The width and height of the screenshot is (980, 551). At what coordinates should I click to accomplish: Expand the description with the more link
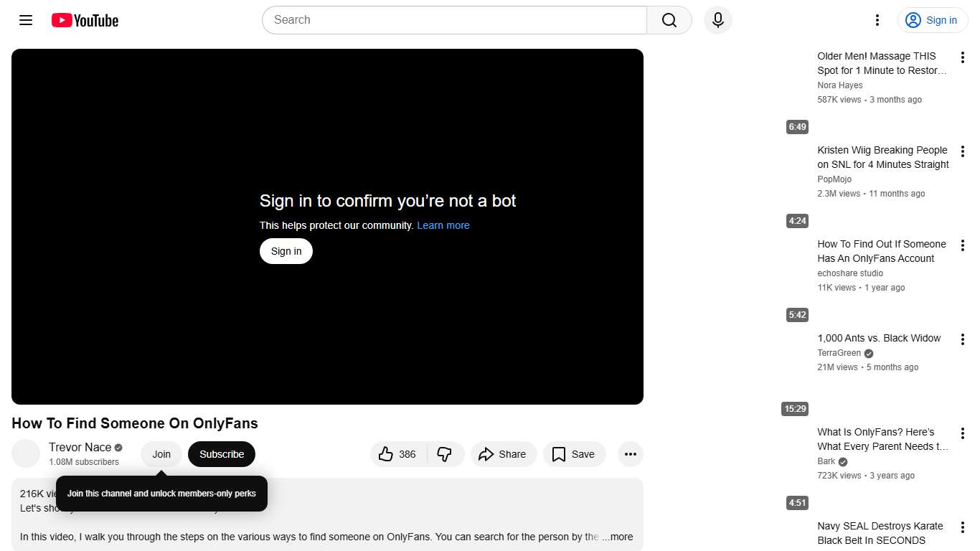point(618,537)
